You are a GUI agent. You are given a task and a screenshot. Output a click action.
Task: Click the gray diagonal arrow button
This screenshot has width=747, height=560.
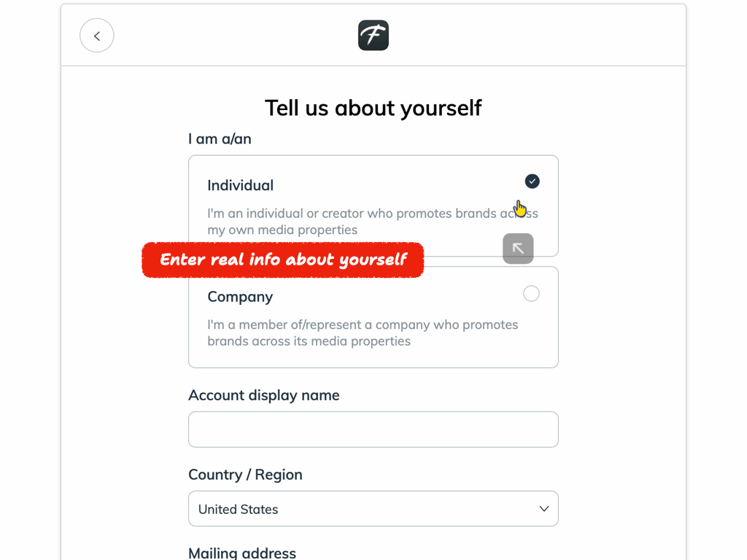[x=518, y=249]
